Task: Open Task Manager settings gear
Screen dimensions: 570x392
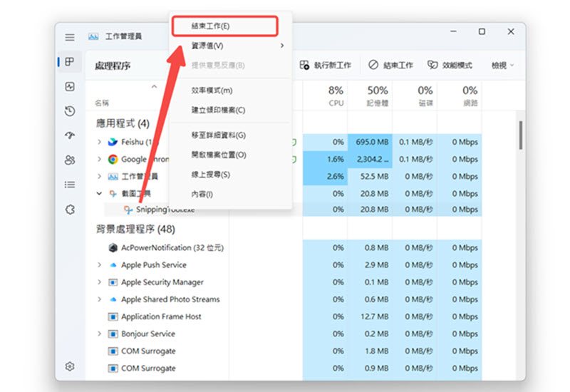Action: coord(70,366)
